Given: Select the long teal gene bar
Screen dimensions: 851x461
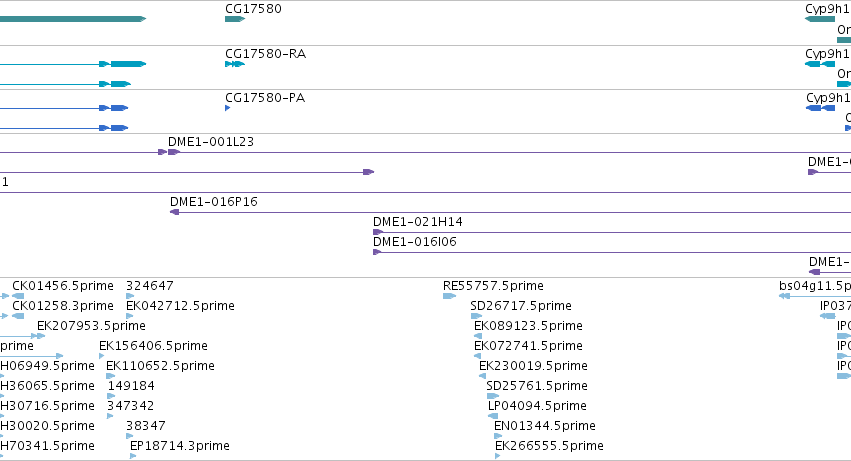Looking at the screenshot, I should [x=73, y=19].
